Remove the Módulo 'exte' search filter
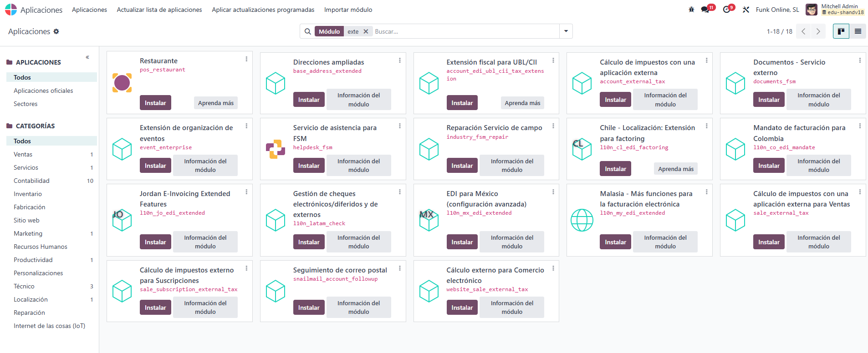868x353 pixels. [x=366, y=31]
